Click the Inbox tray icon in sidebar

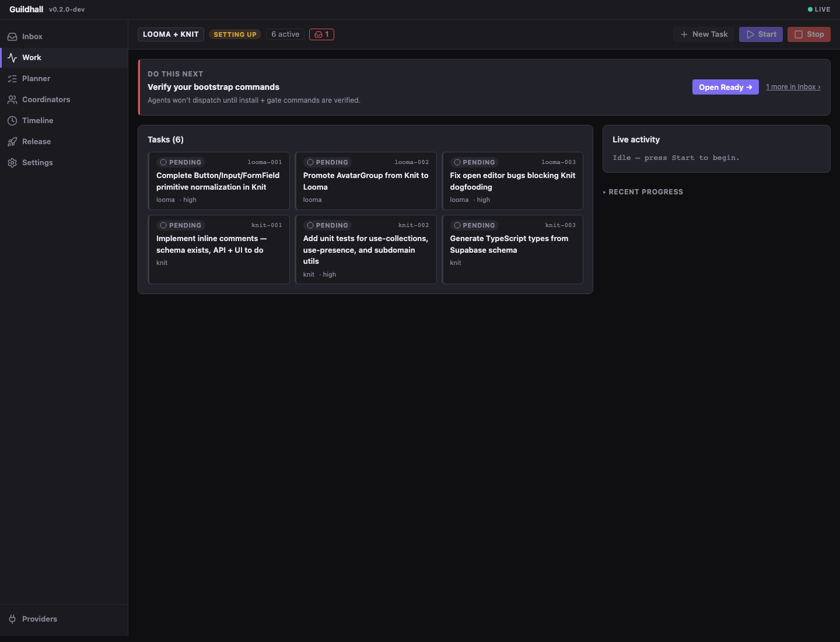(12, 37)
